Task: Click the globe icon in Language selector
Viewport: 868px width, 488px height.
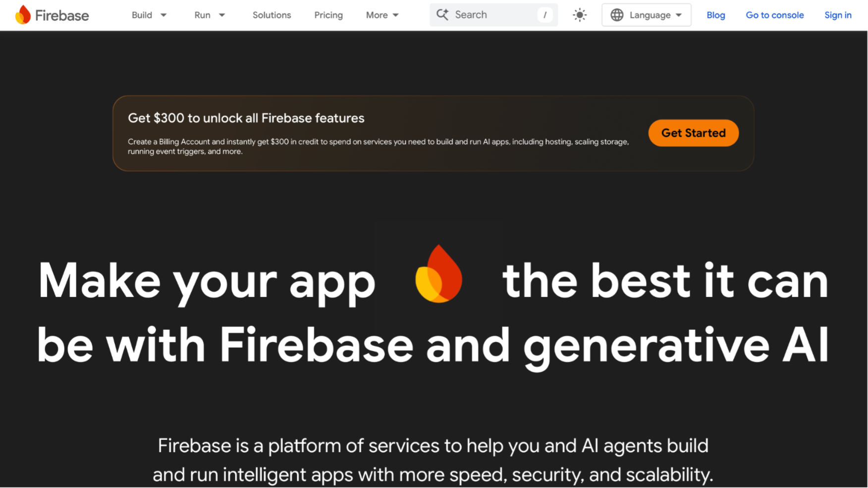Action: [617, 15]
